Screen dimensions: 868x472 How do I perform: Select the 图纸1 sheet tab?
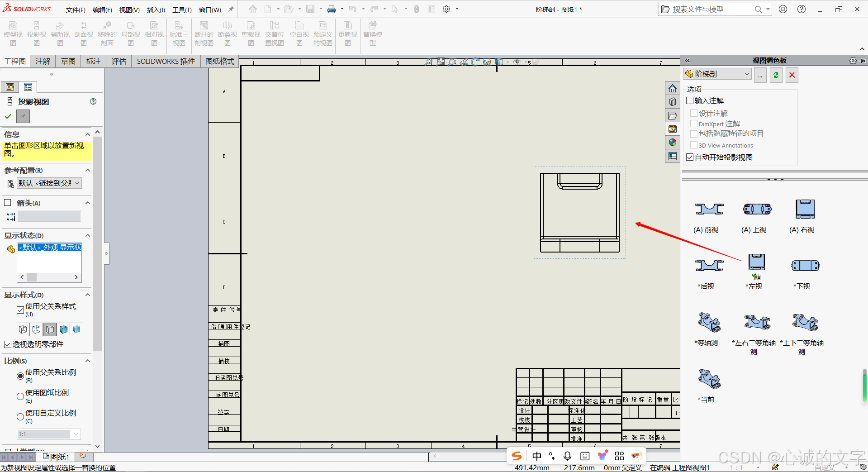tap(56, 457)
